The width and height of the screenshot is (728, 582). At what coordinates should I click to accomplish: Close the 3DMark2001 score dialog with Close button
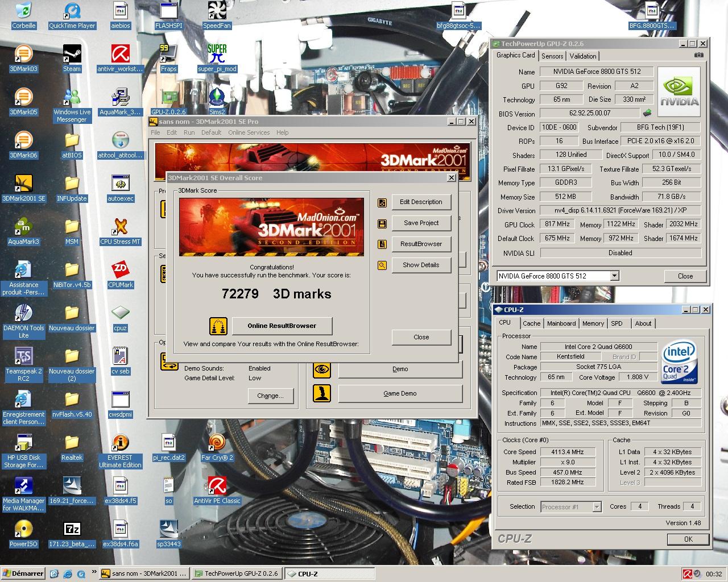[x=421, y=337]
